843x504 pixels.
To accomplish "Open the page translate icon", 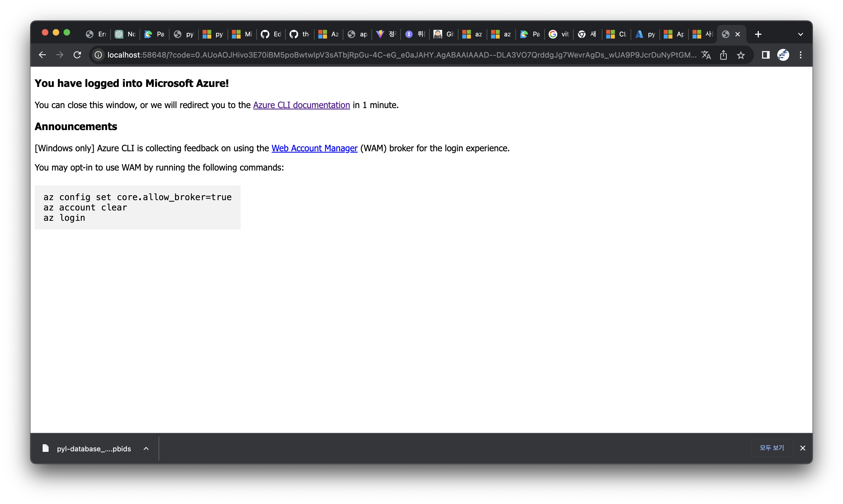I will 706,55.
